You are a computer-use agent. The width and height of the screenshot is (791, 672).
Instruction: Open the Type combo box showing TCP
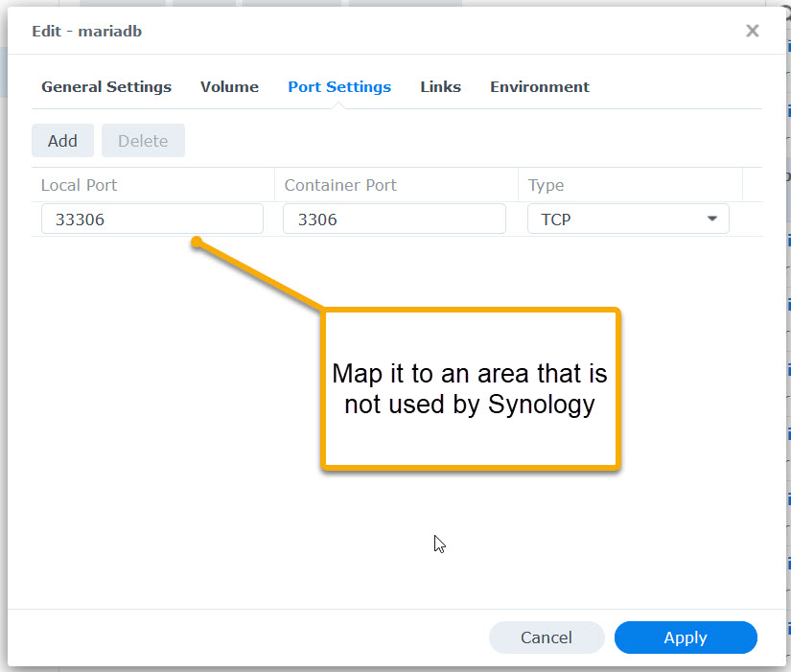[628, 219]
